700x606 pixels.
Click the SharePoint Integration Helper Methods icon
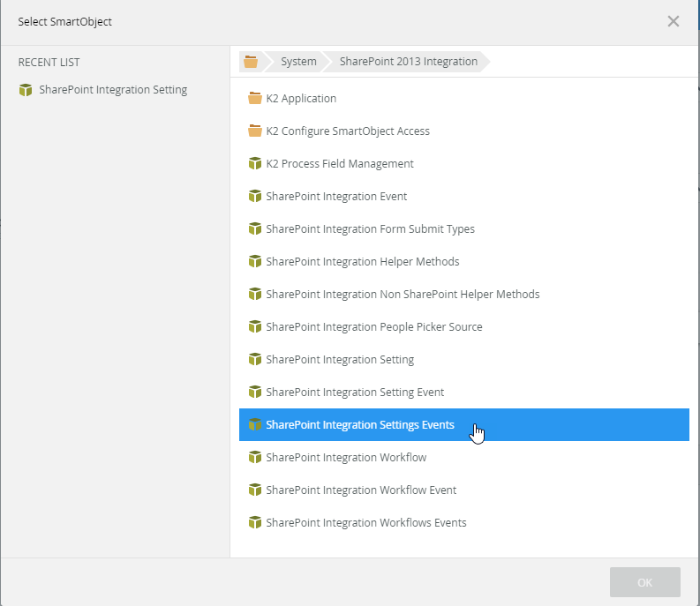tap(255, 262)
